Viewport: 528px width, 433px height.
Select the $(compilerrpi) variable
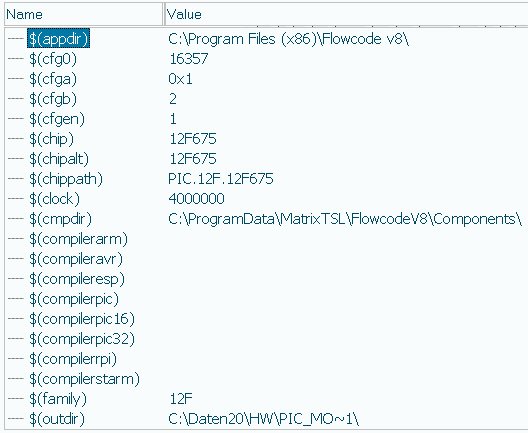(73, 359)
